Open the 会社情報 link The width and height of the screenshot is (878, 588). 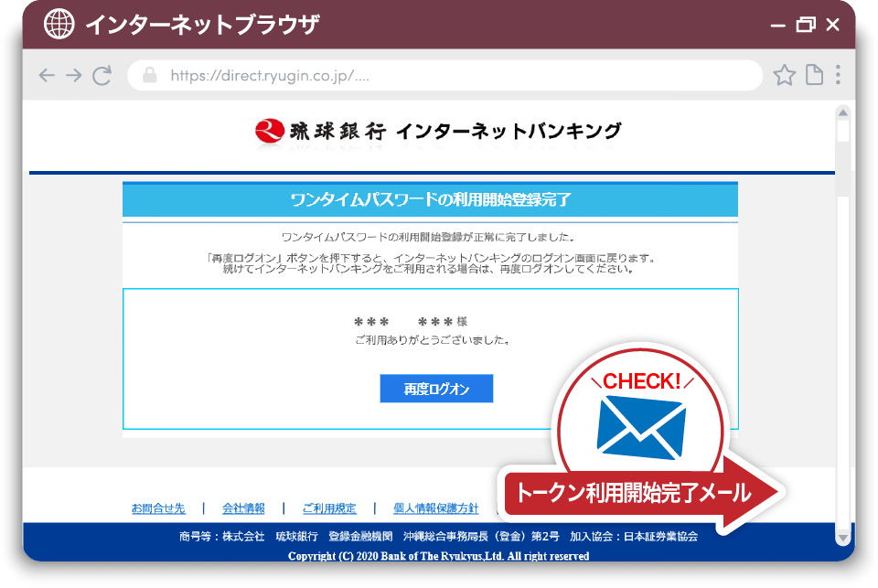243,508
